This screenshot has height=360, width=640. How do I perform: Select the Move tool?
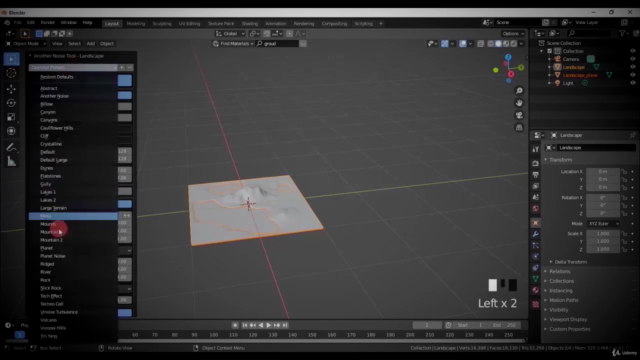point(11,89)
